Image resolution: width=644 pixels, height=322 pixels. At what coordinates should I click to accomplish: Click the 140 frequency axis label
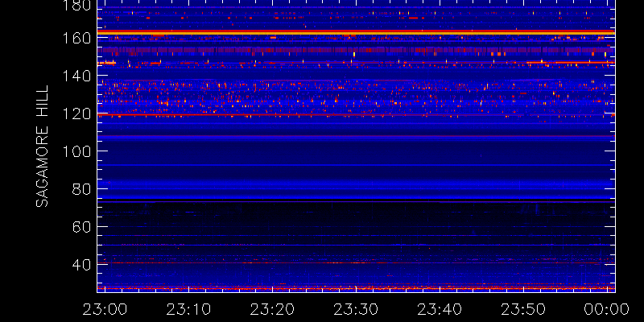75,76
